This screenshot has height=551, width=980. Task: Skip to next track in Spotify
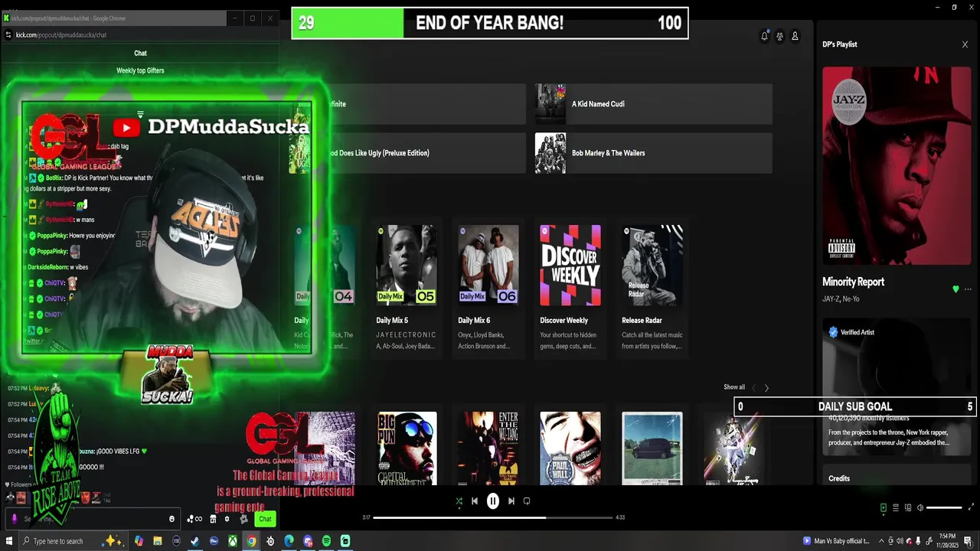(511, 501)
